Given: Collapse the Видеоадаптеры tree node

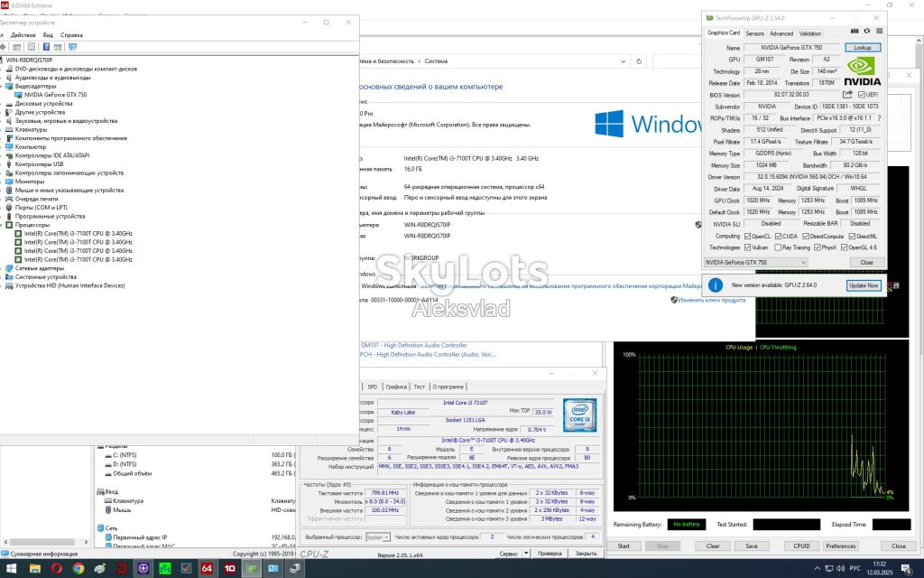Looking at the screenshot, I should tap(3, 86).
